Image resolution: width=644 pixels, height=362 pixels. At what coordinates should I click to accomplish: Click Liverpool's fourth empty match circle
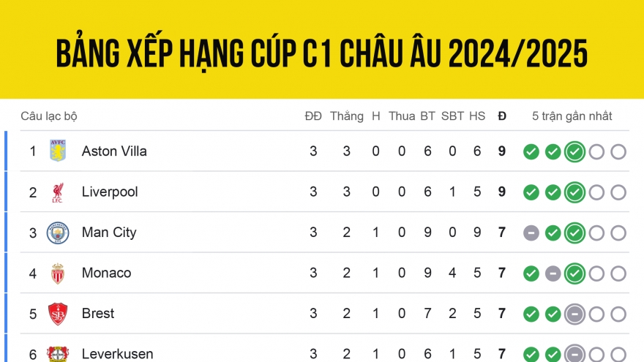[596, 192]
